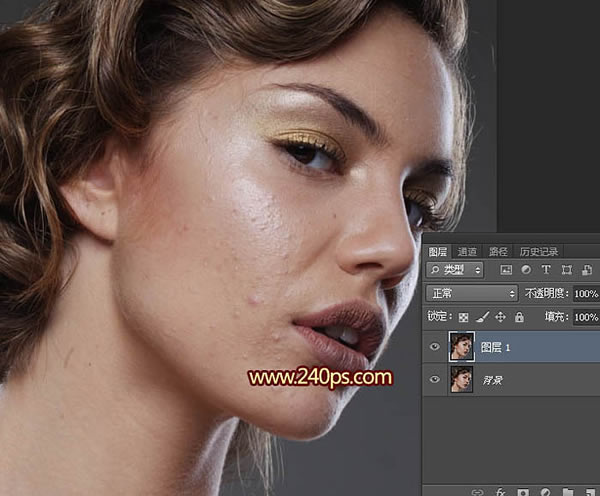600x496 pixels.
Task: Click the pixel layer filter icon
Action: [506, 270]
